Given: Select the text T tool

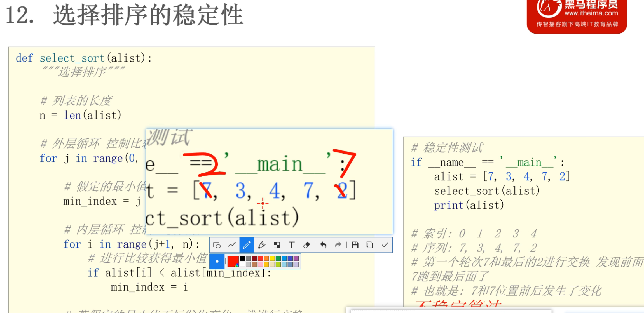Looking at the screenshot, I should [x=291, y=245].
